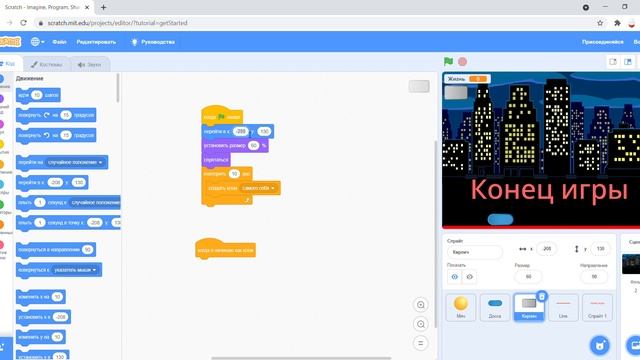Click 'повернуться в направлении 90' block
Image resolution: width=640 pixels, height=360 pixels.
56,249
